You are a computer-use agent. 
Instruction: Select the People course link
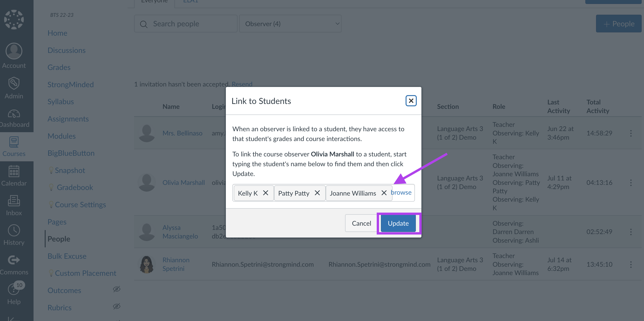[59, 239]
